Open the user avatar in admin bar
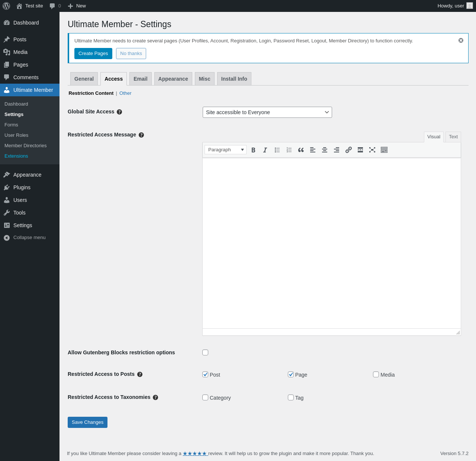Viewport: 476px width, 461px height. [x=470, y=6]
